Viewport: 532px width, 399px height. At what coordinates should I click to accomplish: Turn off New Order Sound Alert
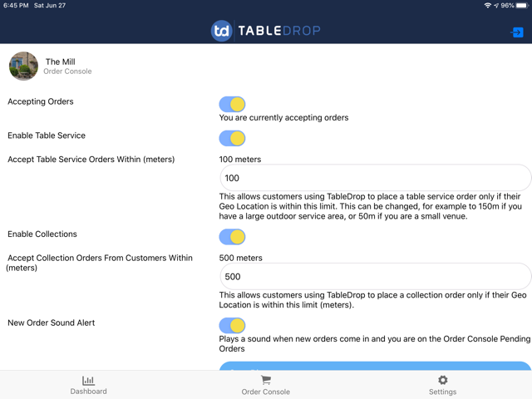pos(232,325)
